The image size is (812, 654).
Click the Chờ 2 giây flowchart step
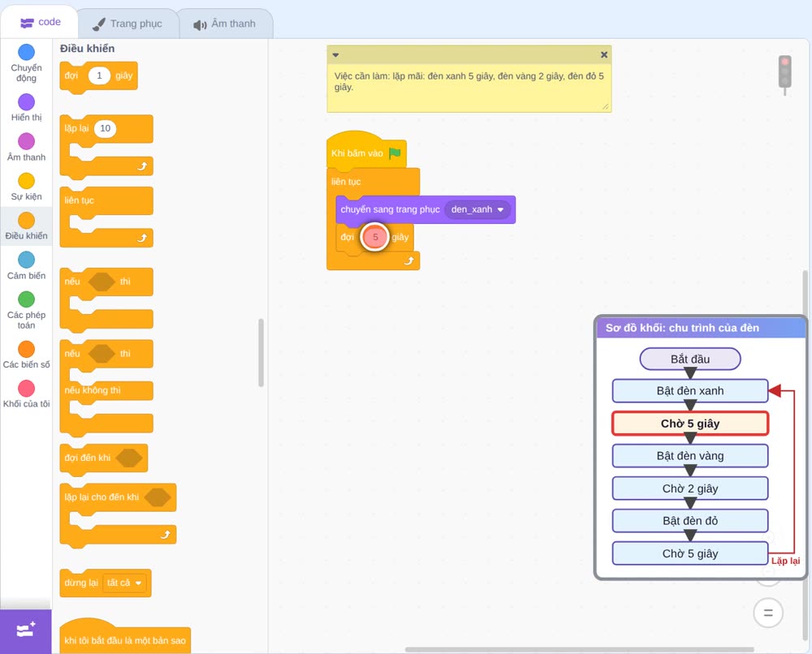(x=689, y=488)
